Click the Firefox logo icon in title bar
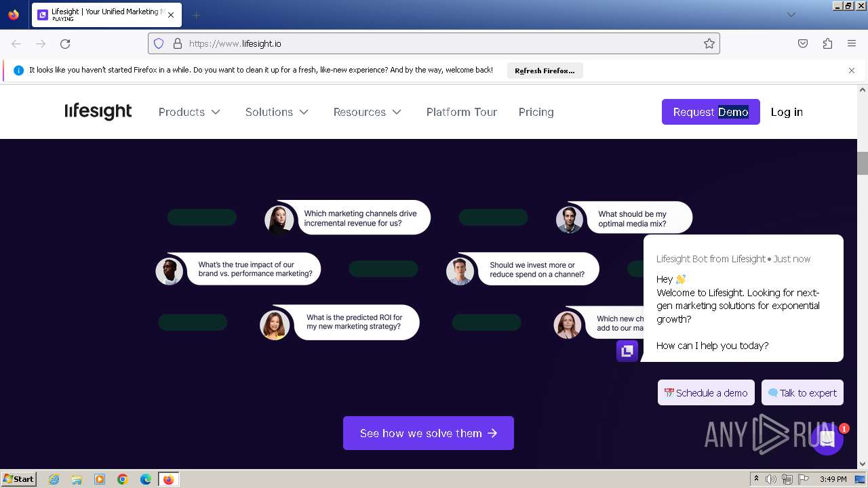 coord(14,14)
